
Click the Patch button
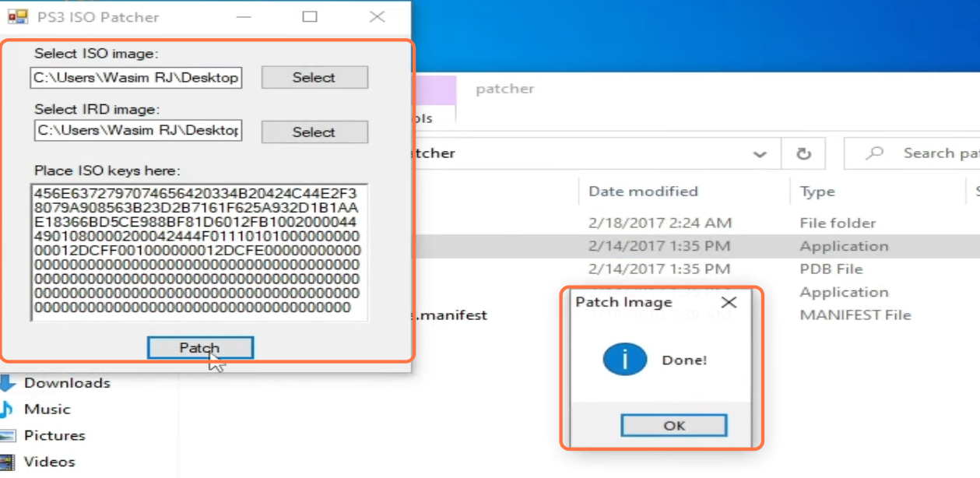click(200, 348)
